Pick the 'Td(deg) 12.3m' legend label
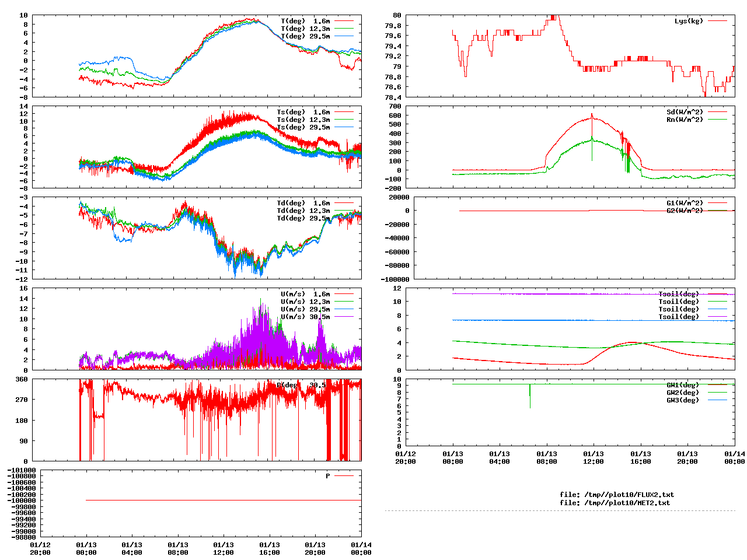Image resolution: width=747 pixels, height=560 pixels. [x=303, y=211]
